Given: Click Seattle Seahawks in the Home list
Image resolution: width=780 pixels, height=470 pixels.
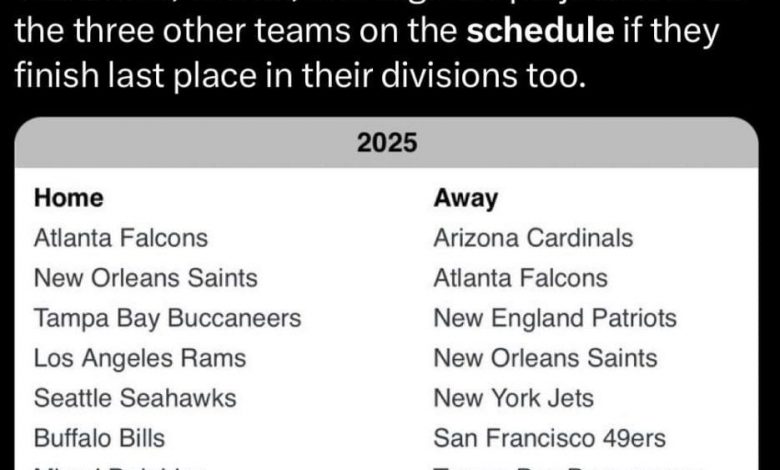Looking at the screenshot, I should [x=135, y=398].
